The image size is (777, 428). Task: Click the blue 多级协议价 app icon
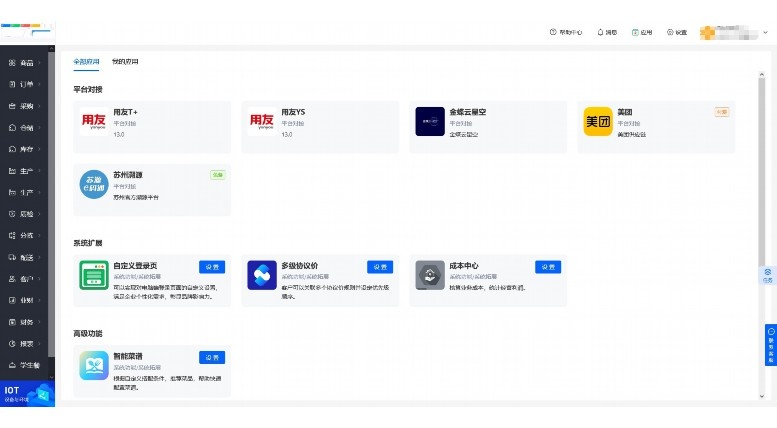point(262,275)
